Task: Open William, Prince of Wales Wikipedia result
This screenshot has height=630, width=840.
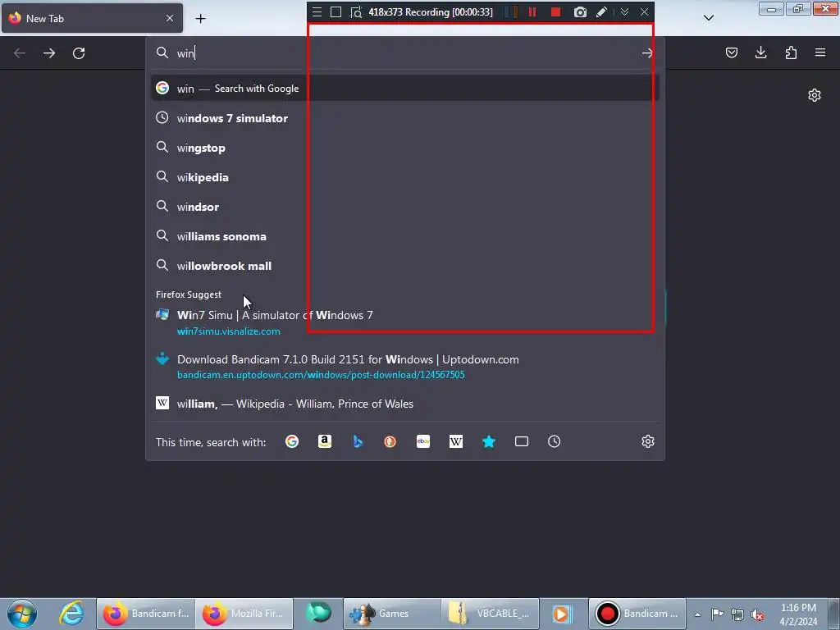Action: pyautogui.click(x=405, y=404)
